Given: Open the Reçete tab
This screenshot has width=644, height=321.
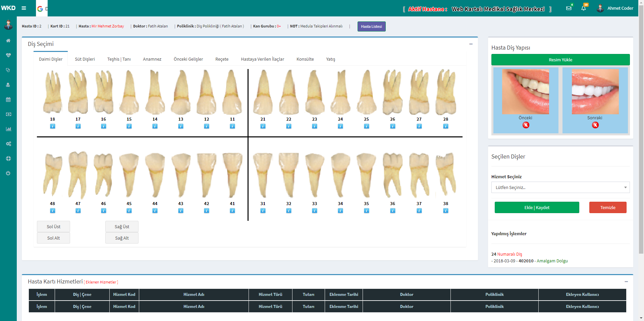Looking at the screenshot, I should pos(222,59).
